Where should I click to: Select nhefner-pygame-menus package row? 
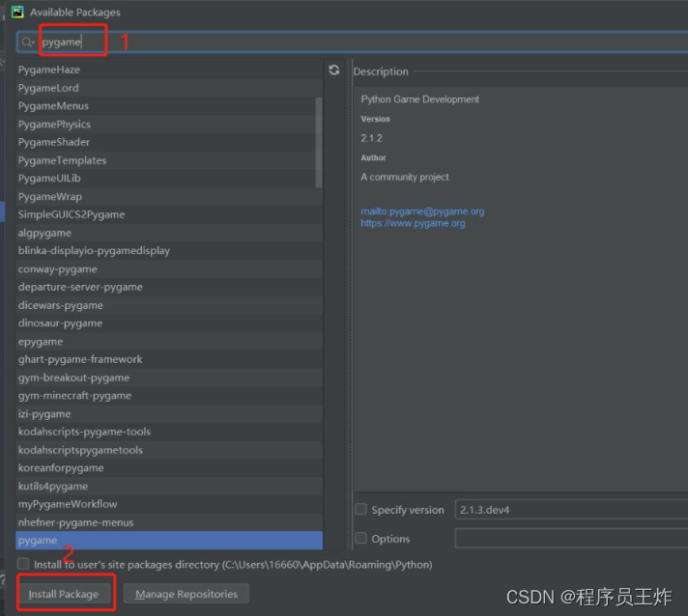[169, 522]
